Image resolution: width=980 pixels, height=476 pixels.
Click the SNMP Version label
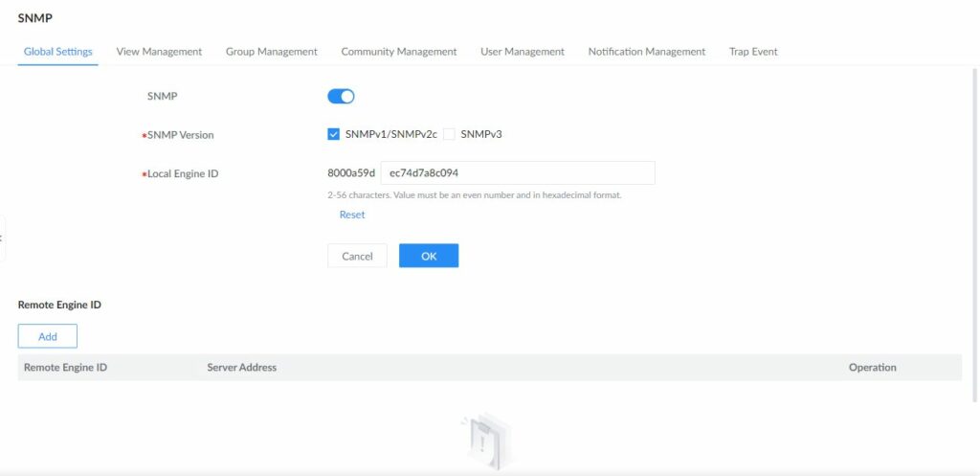tap(180, 135)
